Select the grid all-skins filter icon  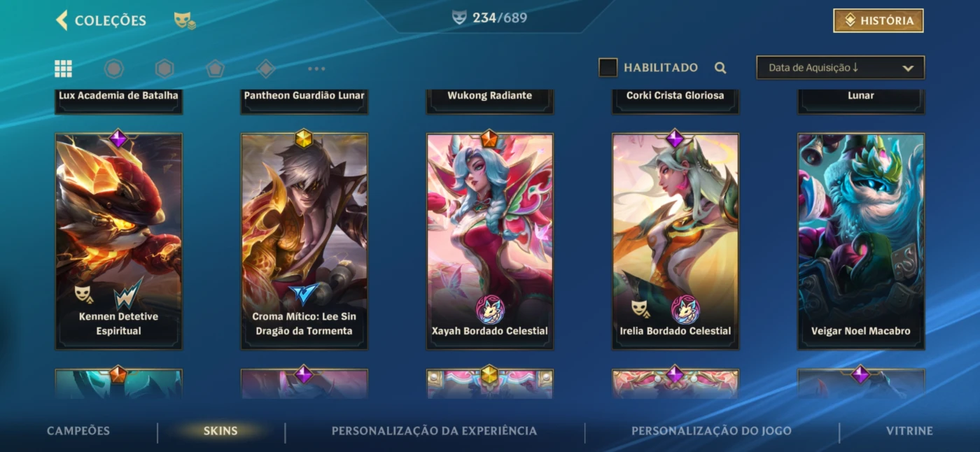click(63, 69)
